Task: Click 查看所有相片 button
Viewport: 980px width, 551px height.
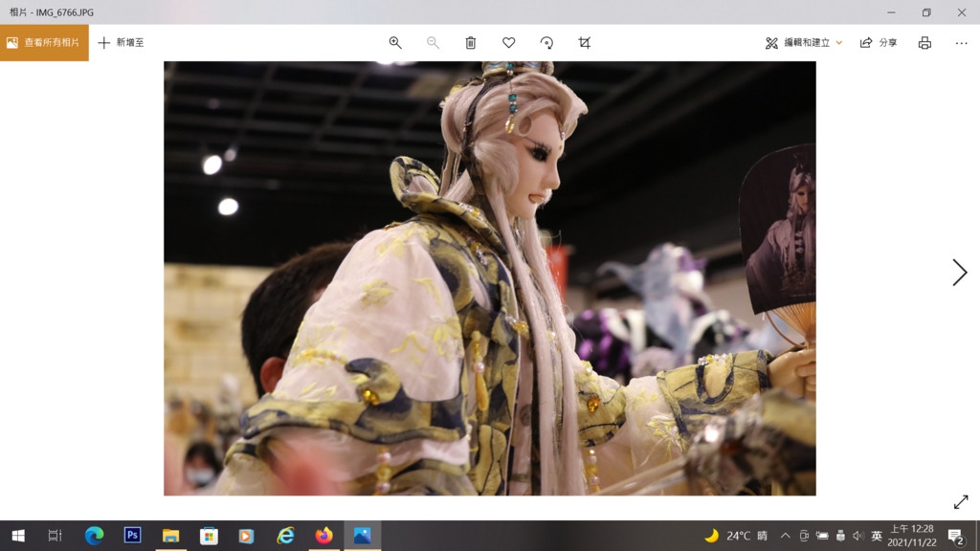Action: 44,42
